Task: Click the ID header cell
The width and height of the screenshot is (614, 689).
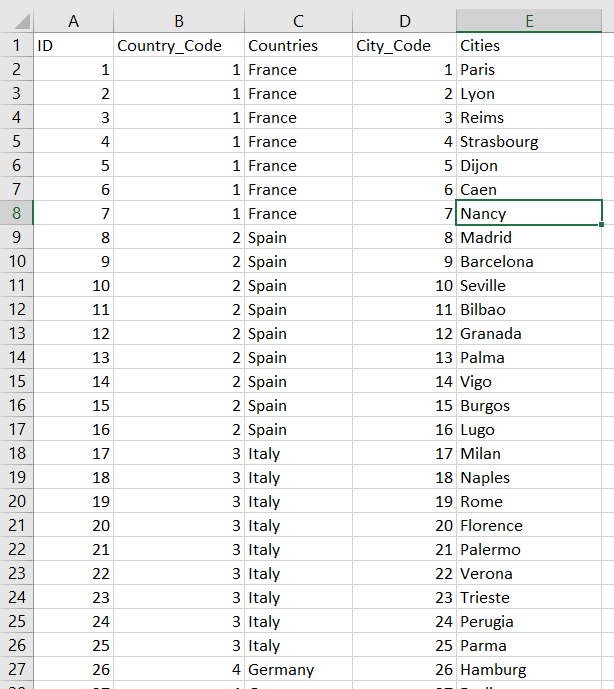Action: (x=73, y=45)
